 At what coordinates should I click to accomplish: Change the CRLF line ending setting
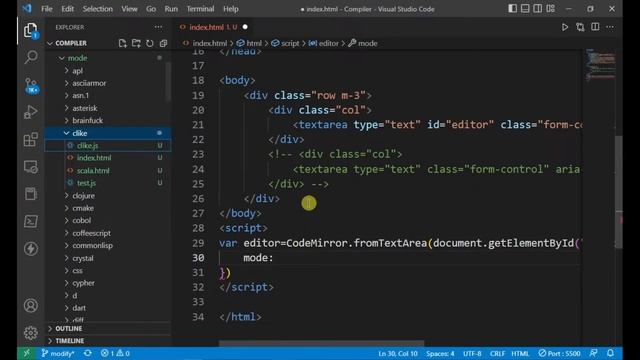point(497,353)
